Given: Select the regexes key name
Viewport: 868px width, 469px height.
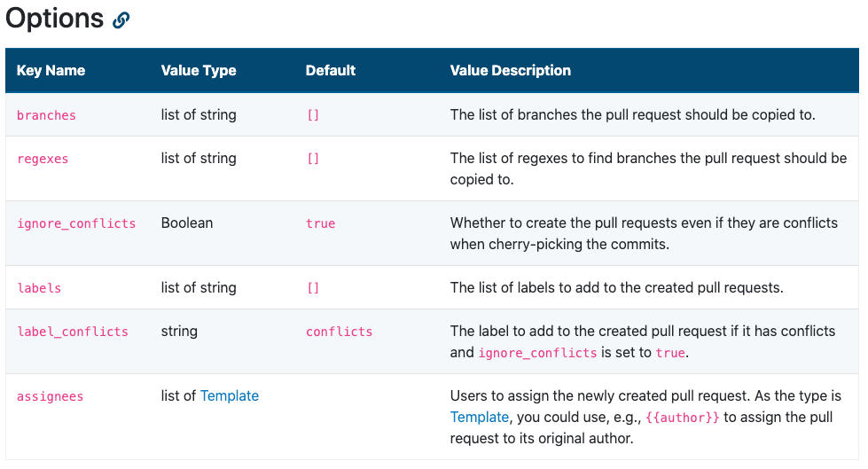Looking at the screenshot, I should click(43, 159).
